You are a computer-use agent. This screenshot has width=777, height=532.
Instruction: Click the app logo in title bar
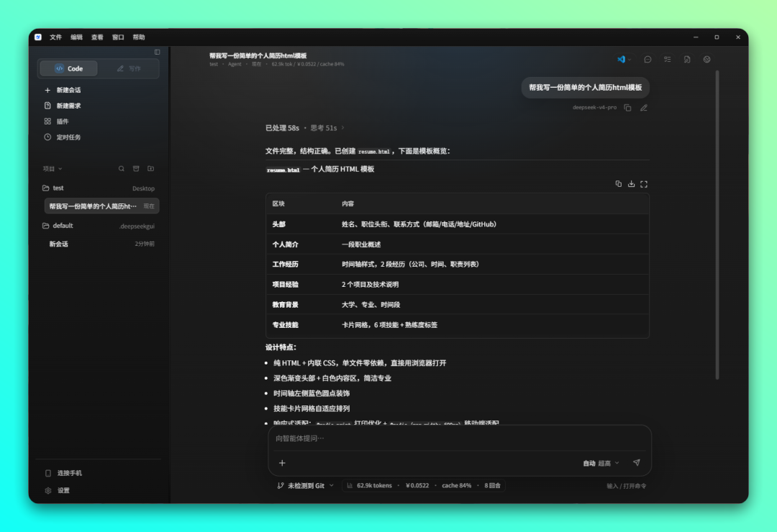(x=38, y=37)
